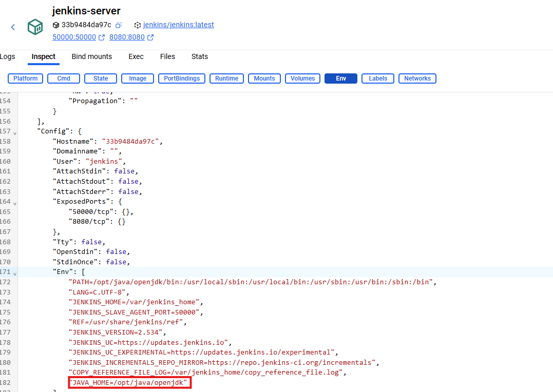The width and height of the screenshot is (553, 392).
Task: Jump to Networks section
Action: [417, 79]
